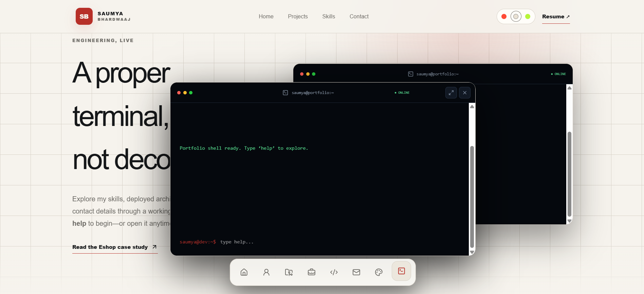
Task: Click SAUMYA BHARDWAAJ brand name
Action: tap(114, 16)
